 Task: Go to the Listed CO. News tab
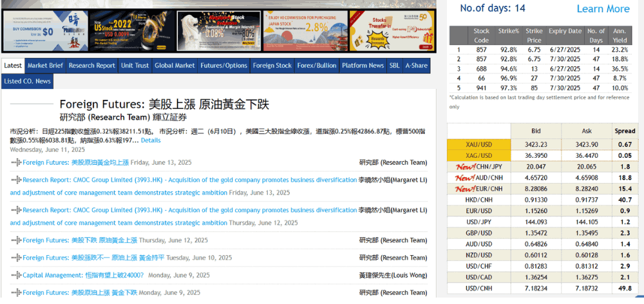click(27, 81)
